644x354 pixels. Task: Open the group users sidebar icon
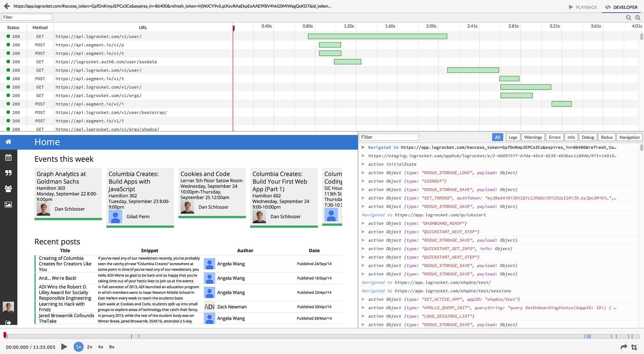coord(8,189)
